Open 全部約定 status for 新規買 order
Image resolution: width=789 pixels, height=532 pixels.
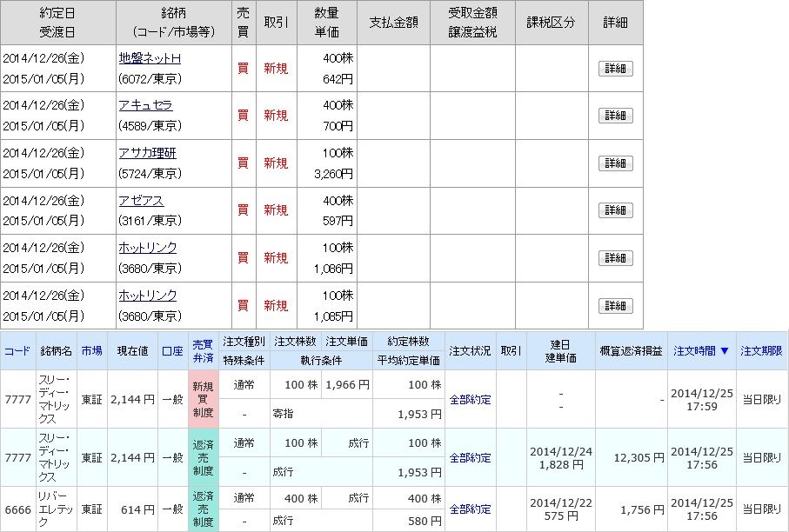pos(470,400)
